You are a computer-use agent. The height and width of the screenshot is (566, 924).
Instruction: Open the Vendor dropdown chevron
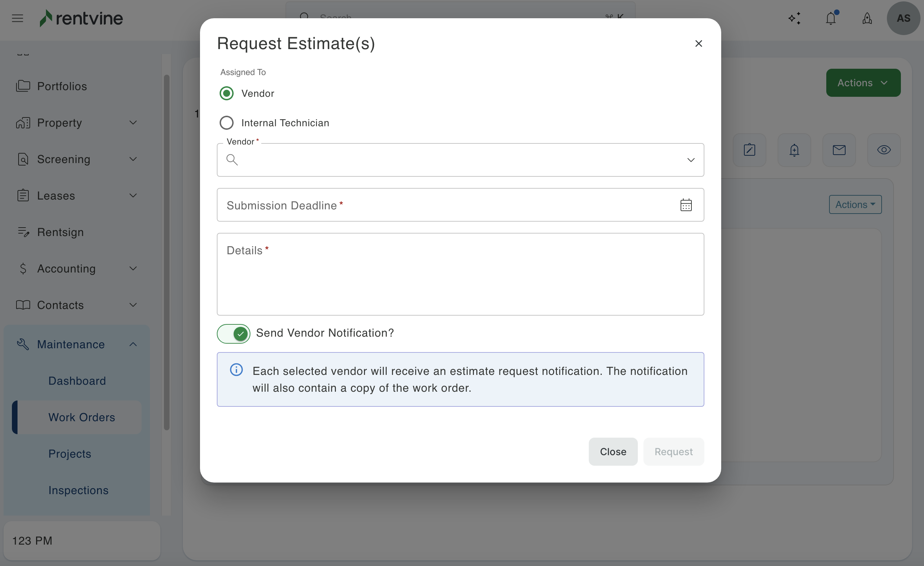[690, 160]
